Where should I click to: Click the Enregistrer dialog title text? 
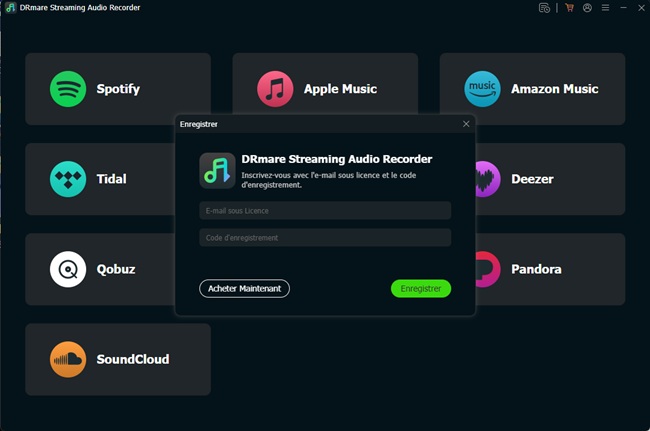point(199,124)
